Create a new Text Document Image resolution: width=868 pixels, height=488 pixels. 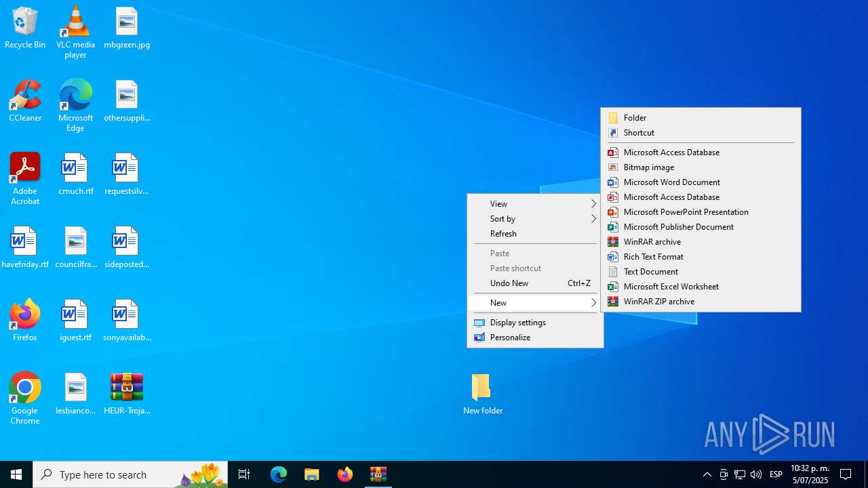click(701, 272)
